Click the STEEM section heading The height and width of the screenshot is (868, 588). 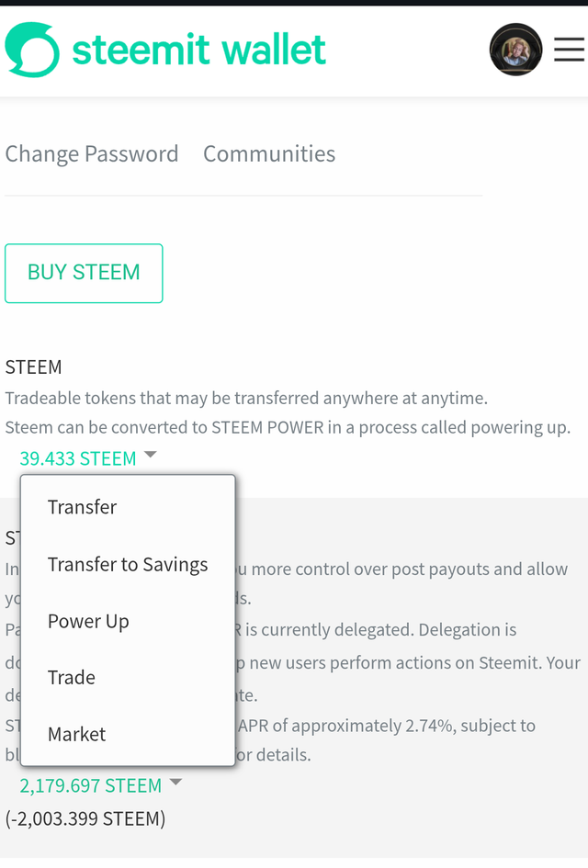pos(33,367)
